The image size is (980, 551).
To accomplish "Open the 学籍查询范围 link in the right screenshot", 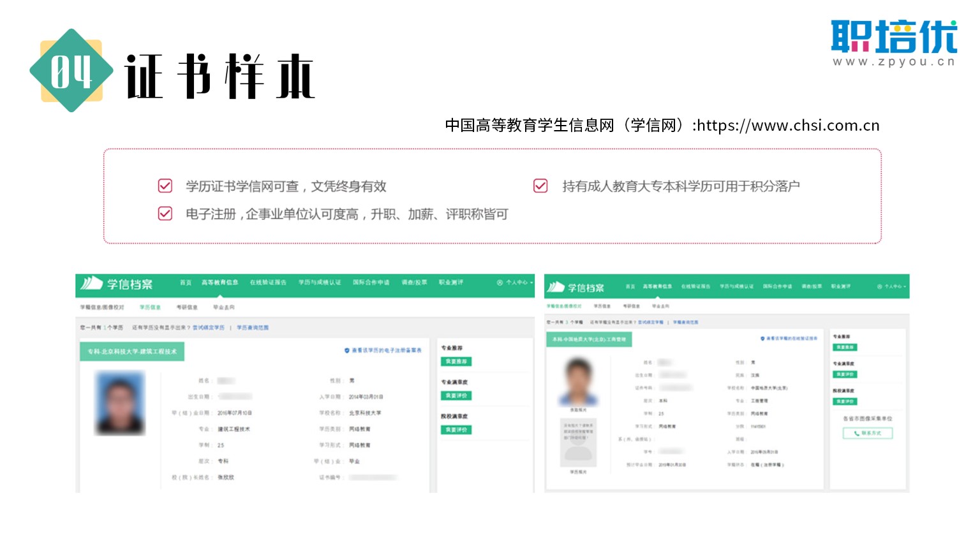I will 685,323.
